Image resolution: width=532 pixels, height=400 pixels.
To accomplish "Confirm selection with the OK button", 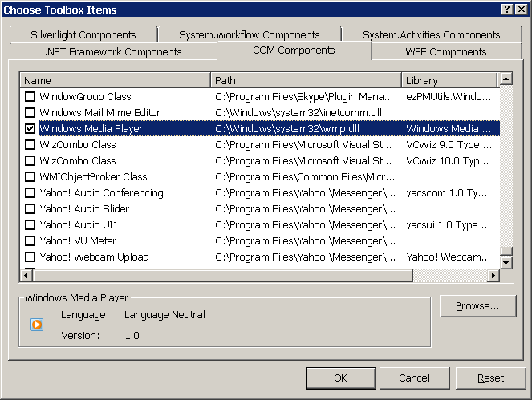I will click(340, 378).
